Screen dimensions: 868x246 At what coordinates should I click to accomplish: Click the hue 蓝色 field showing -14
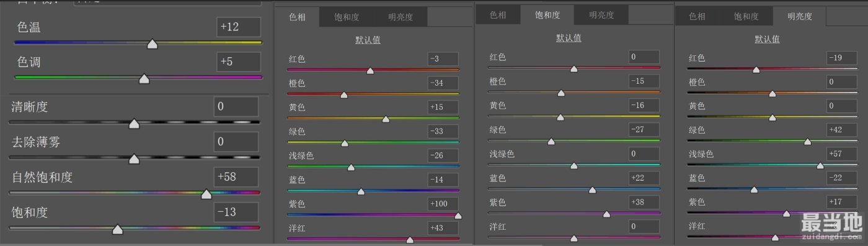(x=443, y=180)
